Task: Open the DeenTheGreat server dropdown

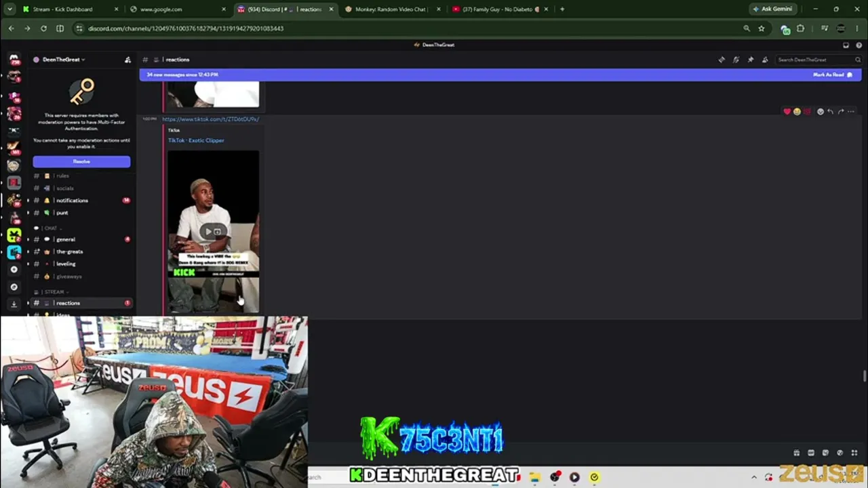Action: coord(61,60)
